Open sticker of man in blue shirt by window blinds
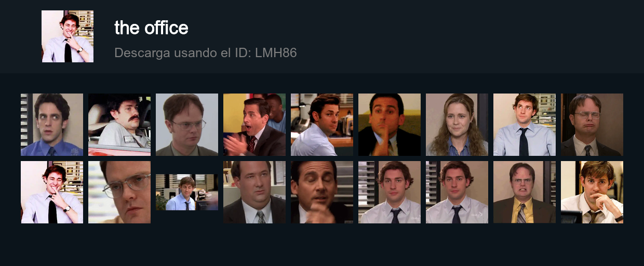644x266 pixels. click(x=52, y=125)
